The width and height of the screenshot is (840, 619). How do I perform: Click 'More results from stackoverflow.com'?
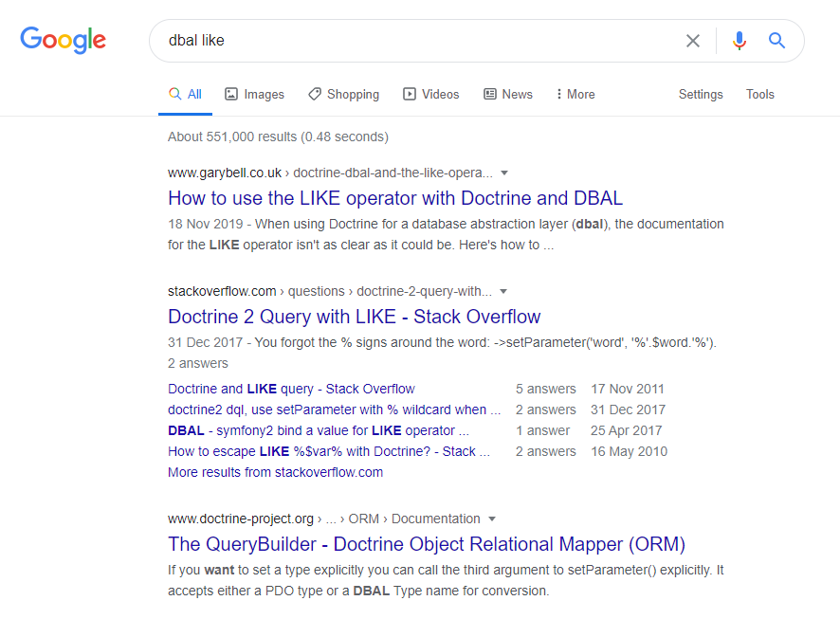(275, 472)
